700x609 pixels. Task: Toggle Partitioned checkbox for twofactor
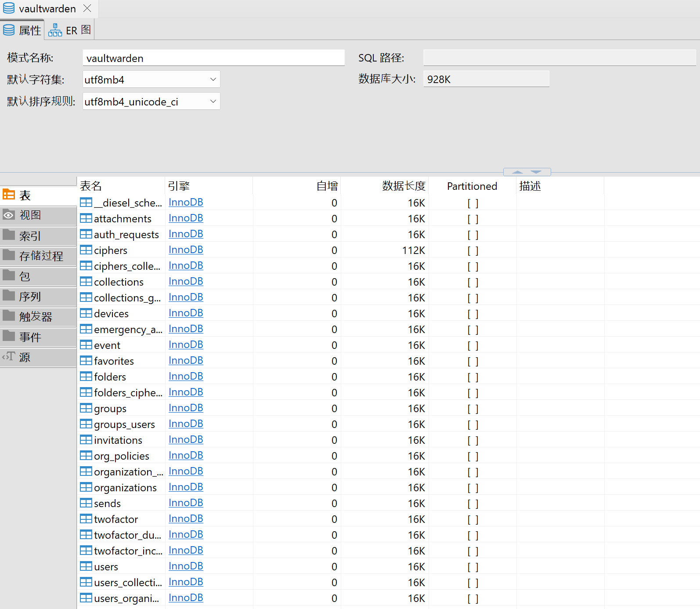473,519
